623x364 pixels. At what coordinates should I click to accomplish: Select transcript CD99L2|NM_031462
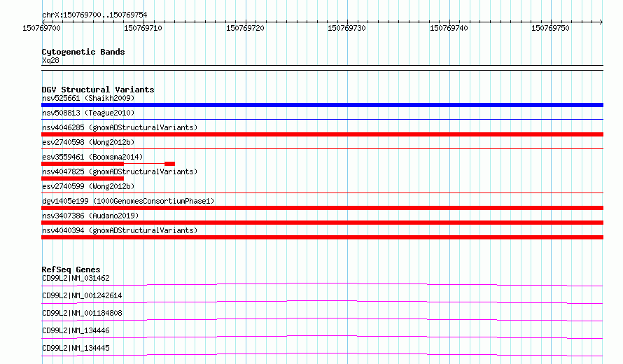point(76,278)
